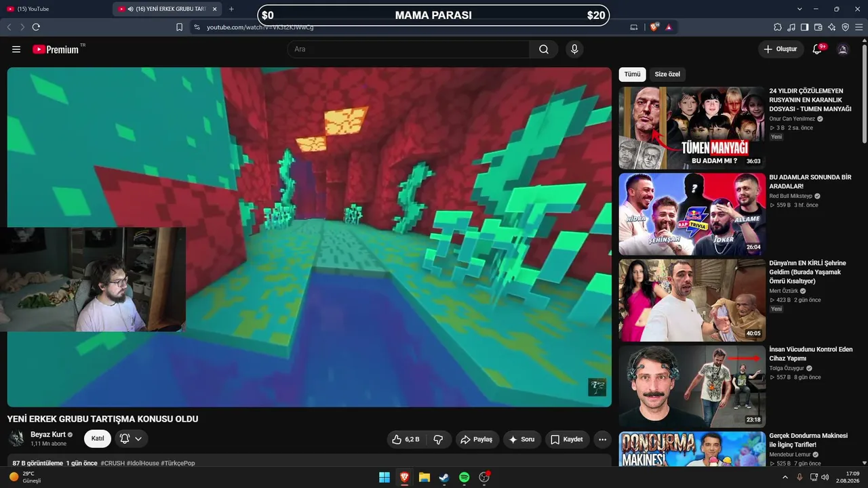This screenshot has width=868, height=488.
Task: Show hidden system tray icons
Action: pos(785,477)
